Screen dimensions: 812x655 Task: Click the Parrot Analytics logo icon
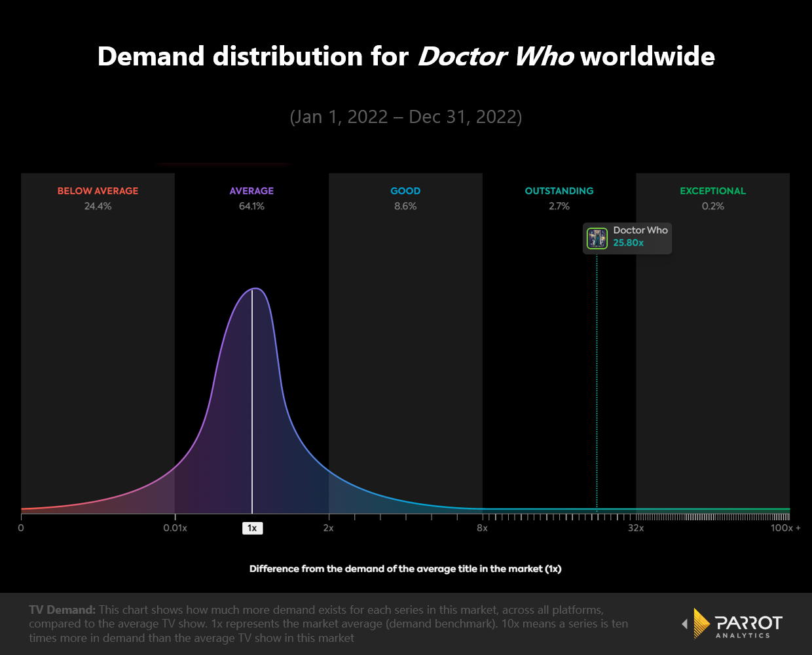[x=701, y=623]
